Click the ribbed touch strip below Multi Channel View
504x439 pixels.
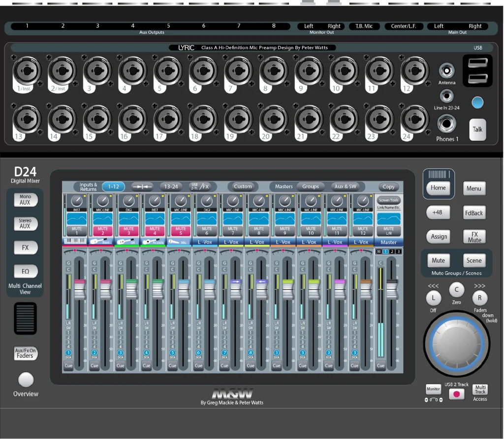coord(25,318)
